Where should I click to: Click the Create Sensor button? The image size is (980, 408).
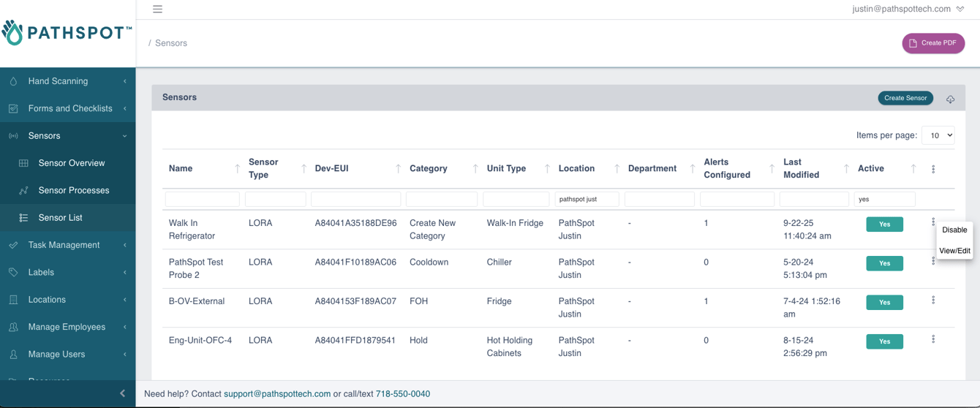click(x=905, y=98)
